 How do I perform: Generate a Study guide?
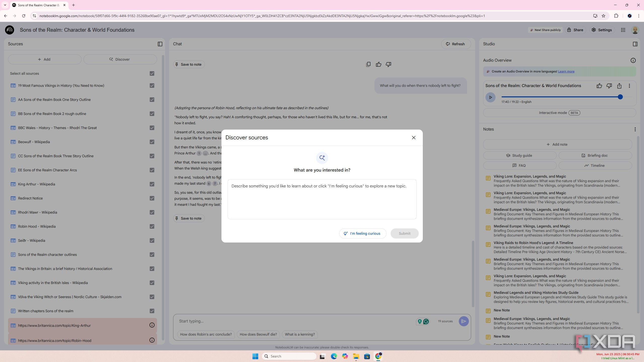519,155
